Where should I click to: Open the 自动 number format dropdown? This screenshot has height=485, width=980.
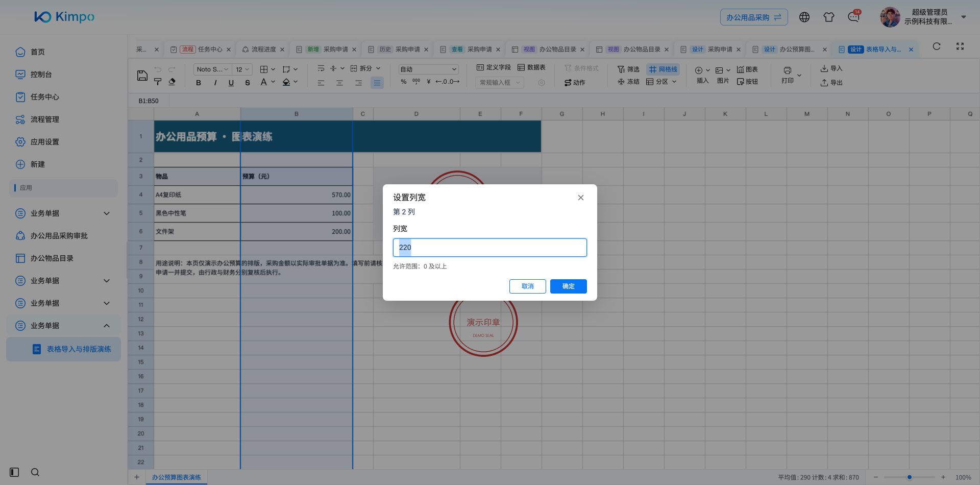[x=428, y=69]
